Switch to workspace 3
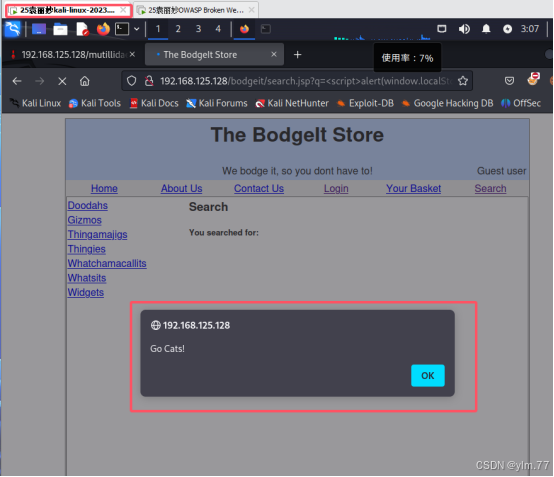 tap(198, 29)
